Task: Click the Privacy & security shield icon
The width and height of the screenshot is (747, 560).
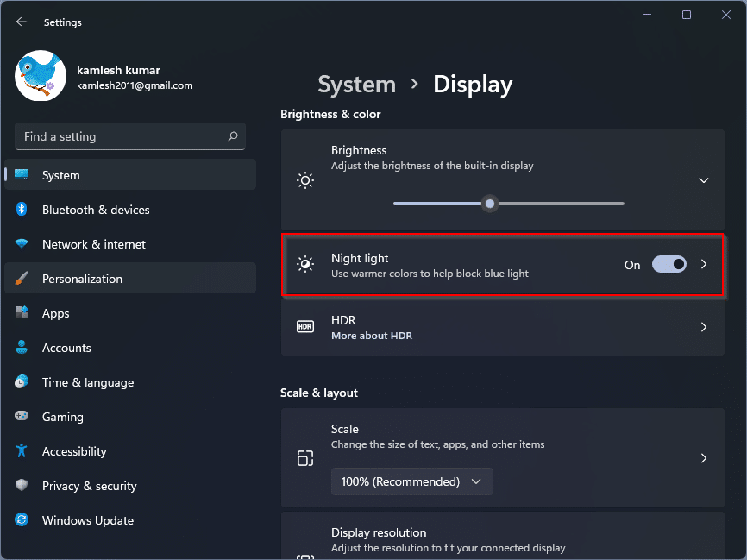Action: pos(22,486)
